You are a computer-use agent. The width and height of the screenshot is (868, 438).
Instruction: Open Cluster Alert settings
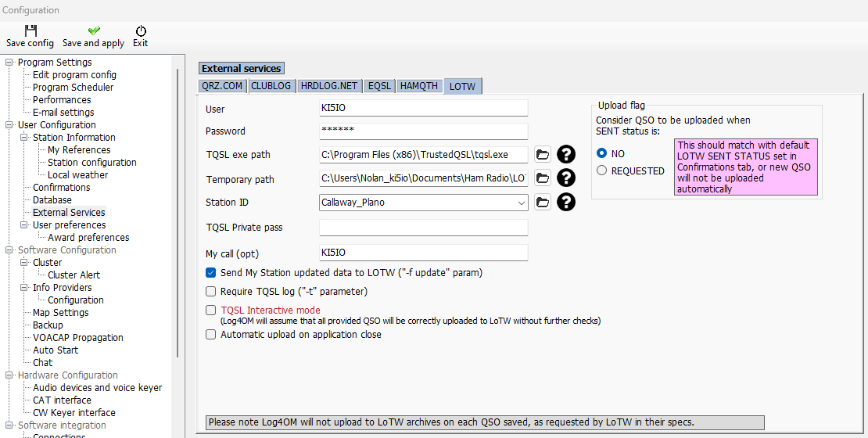point(74,275)
